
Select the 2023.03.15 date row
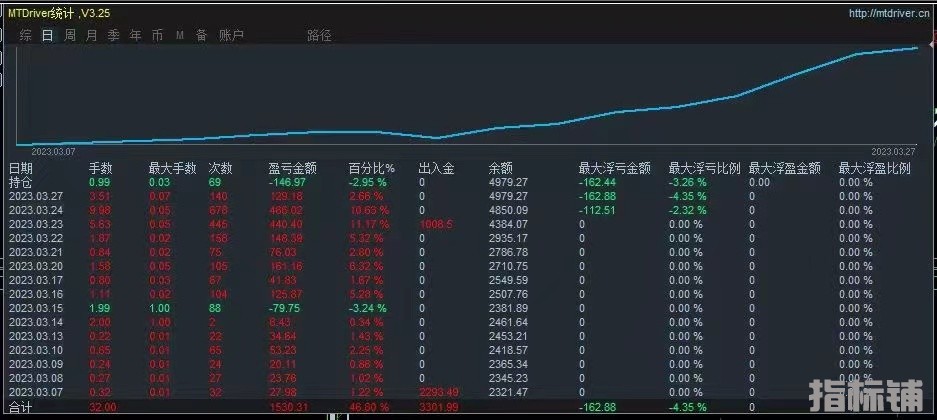point(36,308)
